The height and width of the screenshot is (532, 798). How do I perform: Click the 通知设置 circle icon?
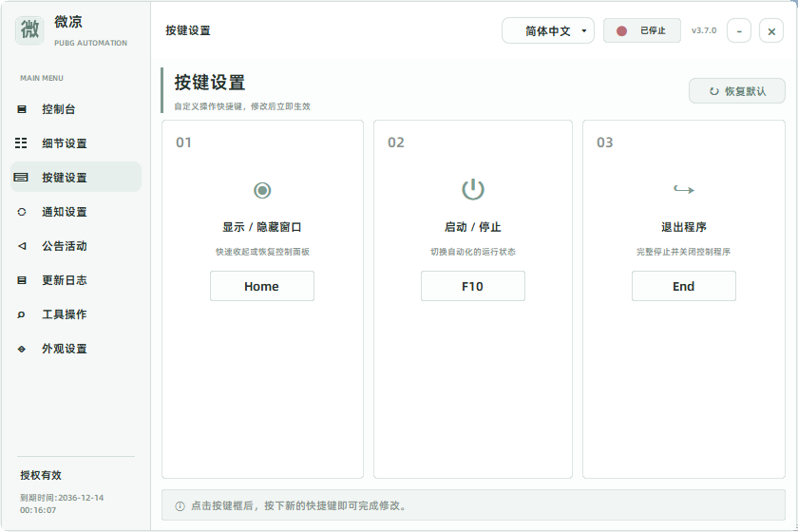(x=21, y=212)
